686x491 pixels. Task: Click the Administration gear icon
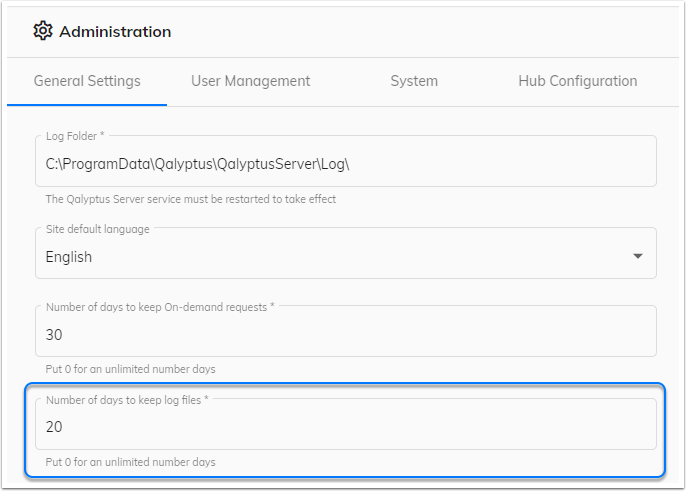click(43, 31)
